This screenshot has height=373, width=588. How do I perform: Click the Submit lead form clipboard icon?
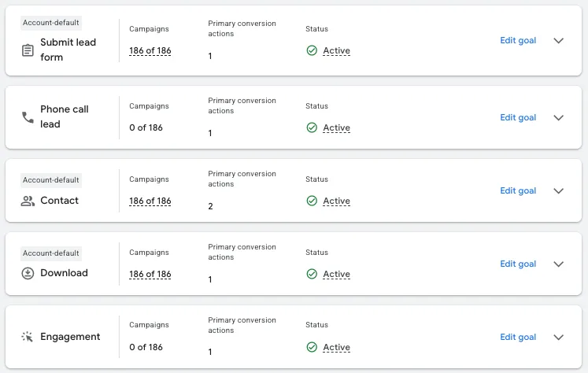point(28,50)
